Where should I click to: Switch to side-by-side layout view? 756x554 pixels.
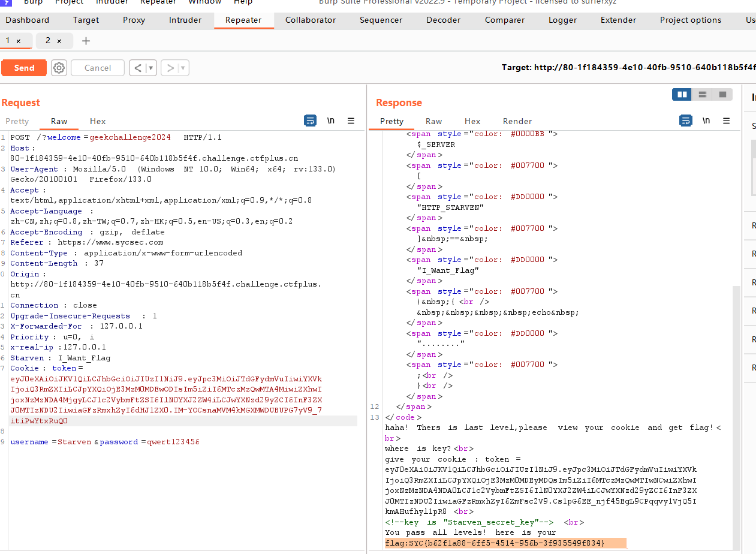coord(682,95)
